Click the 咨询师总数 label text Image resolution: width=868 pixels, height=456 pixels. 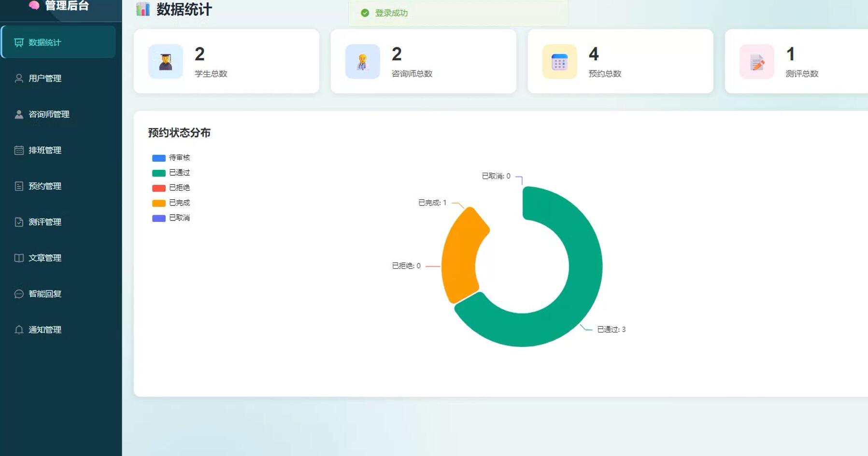pyautogui.click(x=412, y=74)
